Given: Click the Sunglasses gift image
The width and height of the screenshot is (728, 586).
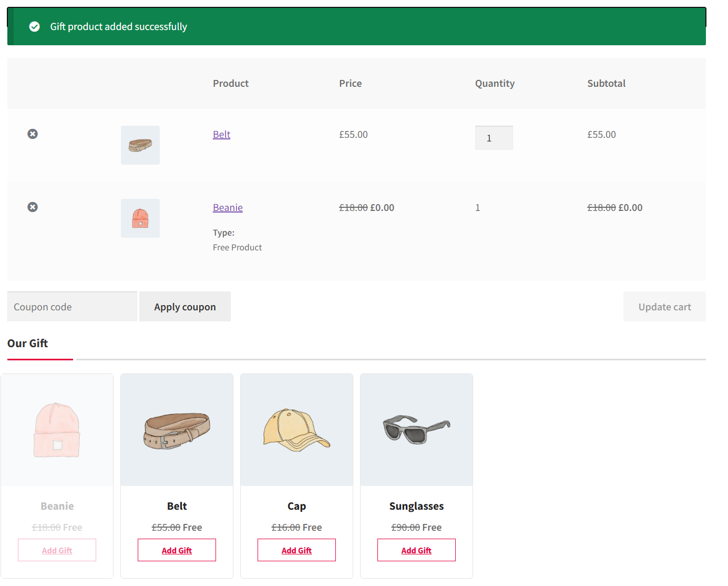Looking at the screenshot, I should 416,430.
